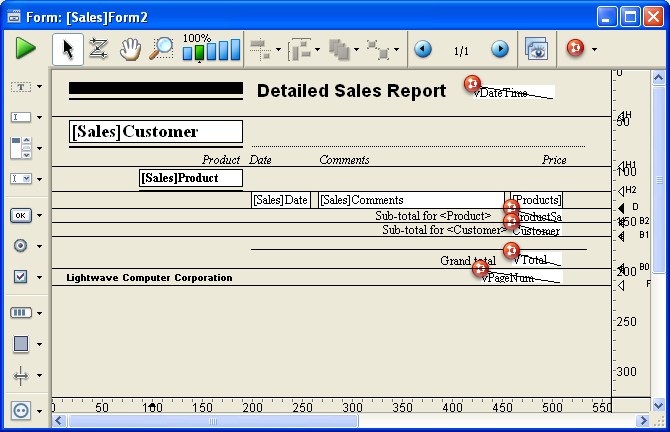Image resolution: width=670 pixels, height=432 pixels.
Task: Click the green Run form button
Action: pyautogui.click(x=25, y=49)
